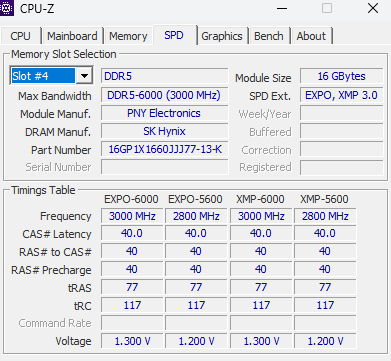391x361 pixels.
Task: Click EXPO-6000 tRAS value 77
Action: tap(132, 287)
